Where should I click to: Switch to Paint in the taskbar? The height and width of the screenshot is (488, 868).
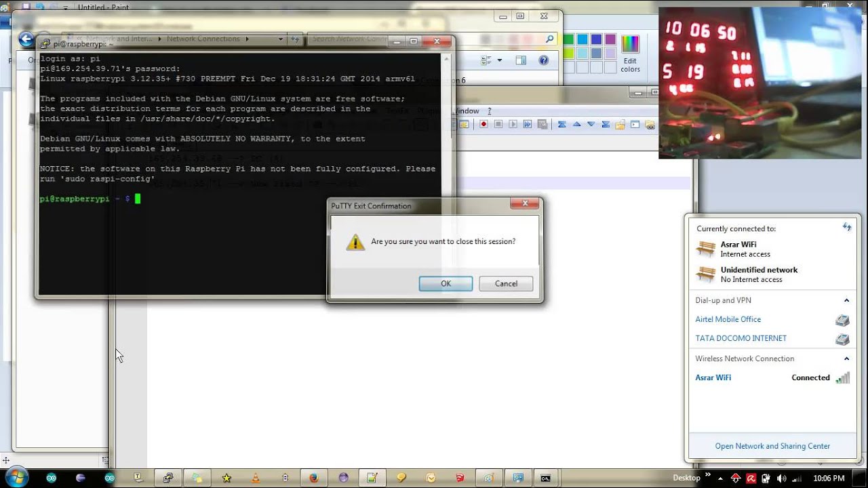488,478
